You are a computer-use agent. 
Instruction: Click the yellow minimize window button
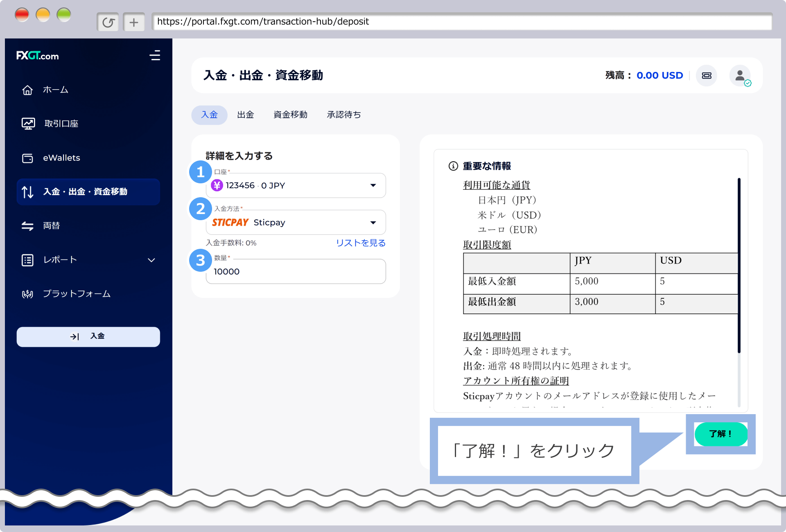pos(43,15)
